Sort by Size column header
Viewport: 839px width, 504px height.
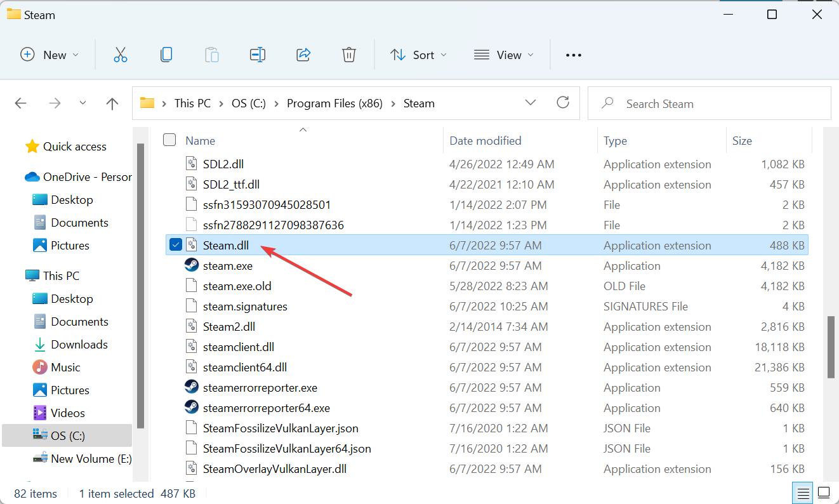tap(742, 141)
